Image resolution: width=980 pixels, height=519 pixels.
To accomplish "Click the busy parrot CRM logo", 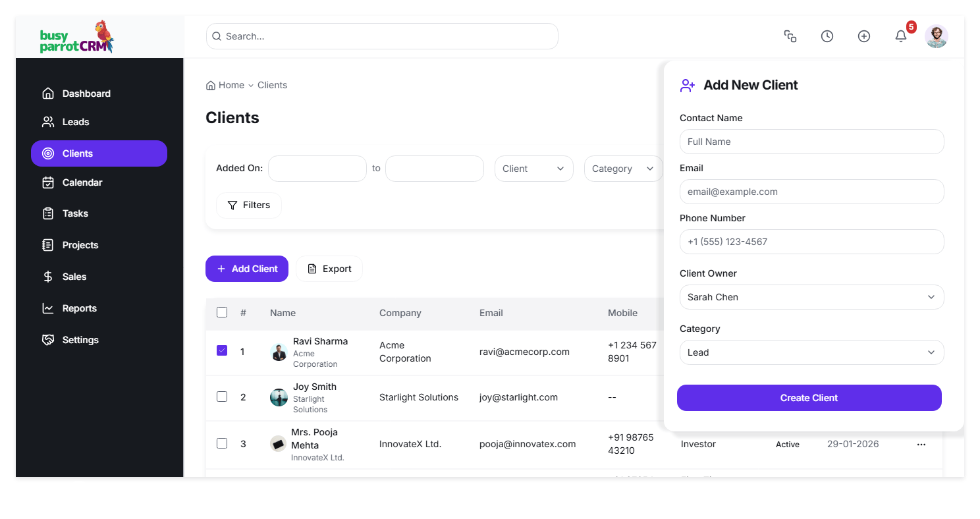I will point(76,38).
